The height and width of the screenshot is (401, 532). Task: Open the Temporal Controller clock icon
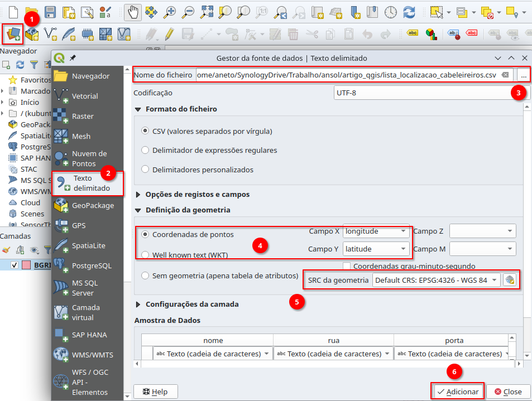pyautogui.click(x=391, y=12)
